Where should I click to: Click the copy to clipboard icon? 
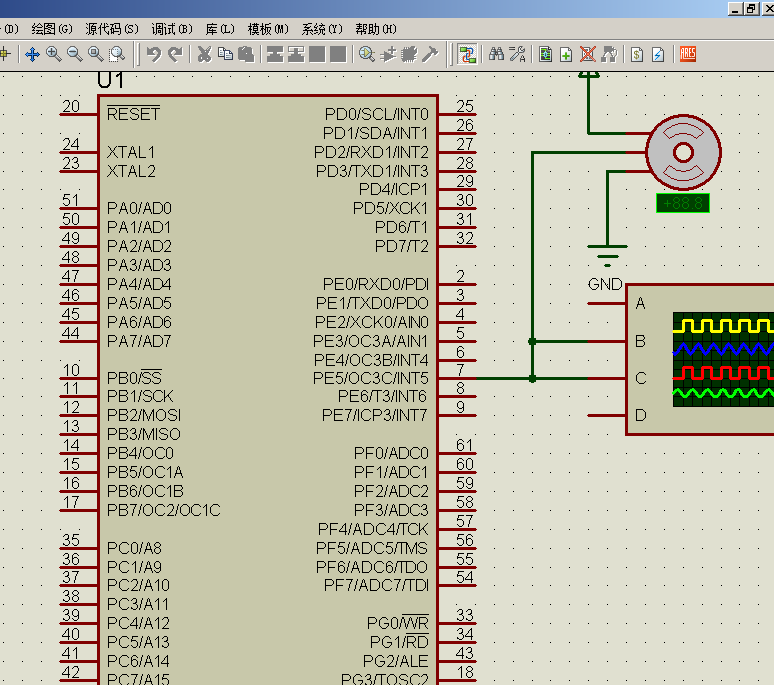coord(226,54)
